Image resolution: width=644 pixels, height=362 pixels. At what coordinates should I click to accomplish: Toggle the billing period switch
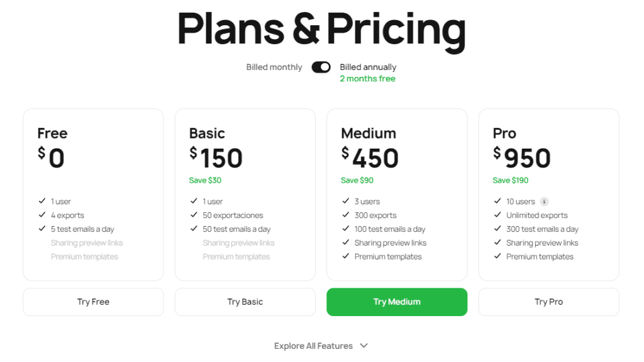point(321,67)
